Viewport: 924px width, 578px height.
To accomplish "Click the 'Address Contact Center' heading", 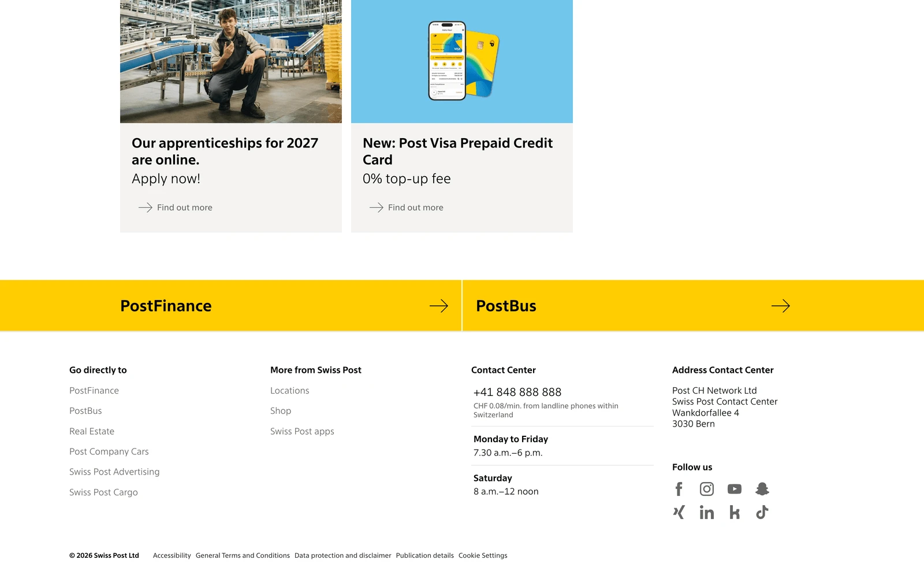I will pyautogui.click(x=723, y=370).
